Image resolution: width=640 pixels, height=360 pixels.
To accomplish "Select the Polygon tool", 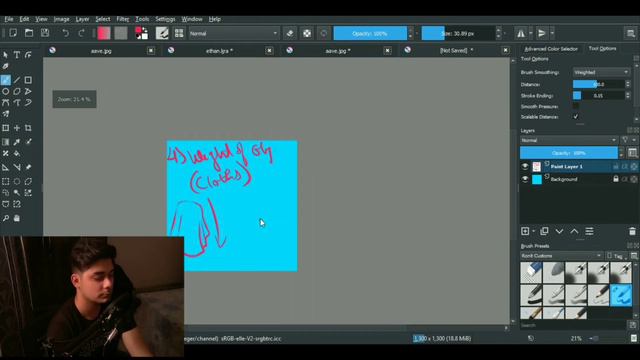I will 17,91.
